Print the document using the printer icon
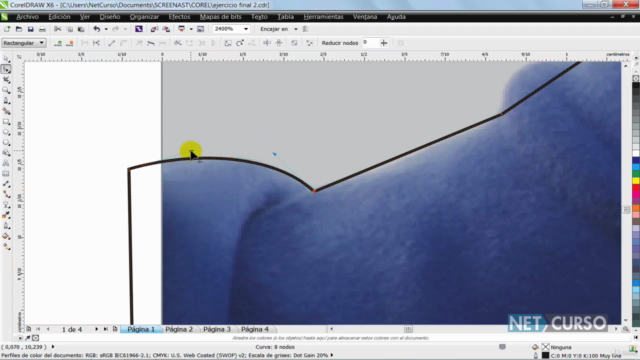The height and width of the screenshot is (360, 640). tap(42, 29)
